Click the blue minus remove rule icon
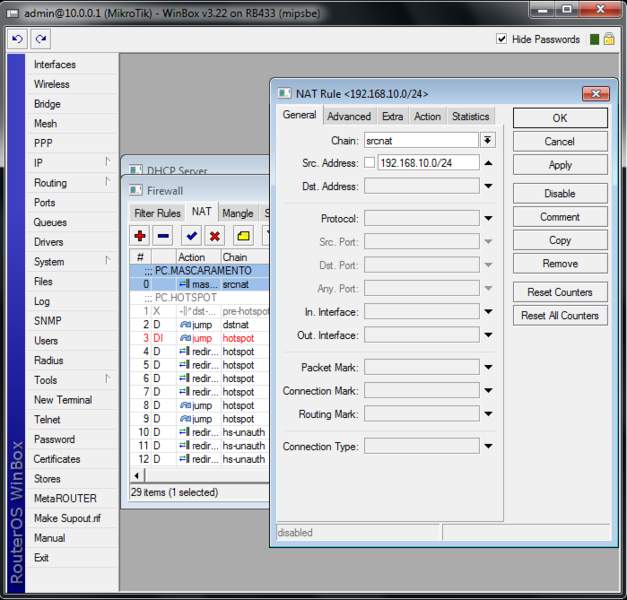This screenshot has width=627, height=600. pyautogui.click(x=162, y=236)
